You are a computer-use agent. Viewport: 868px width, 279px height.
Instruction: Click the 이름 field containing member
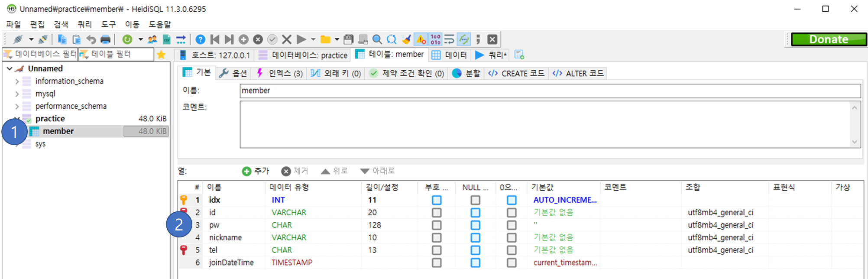click(550, 91)
